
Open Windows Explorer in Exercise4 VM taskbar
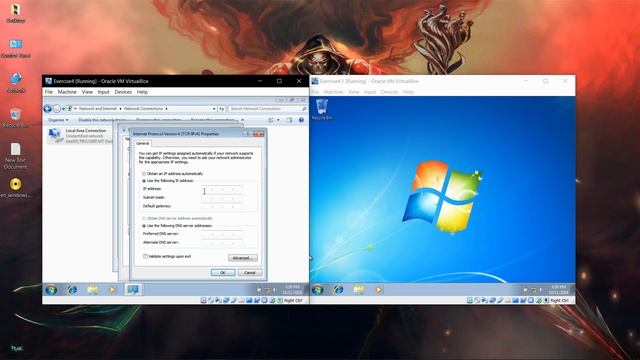(x=93, y=290)
